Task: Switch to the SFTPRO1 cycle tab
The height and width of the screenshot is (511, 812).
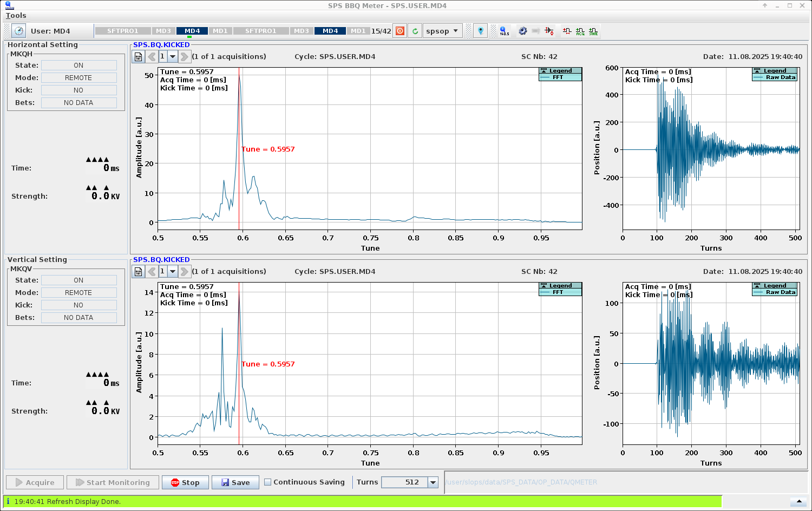Action: tap(123, 31)
